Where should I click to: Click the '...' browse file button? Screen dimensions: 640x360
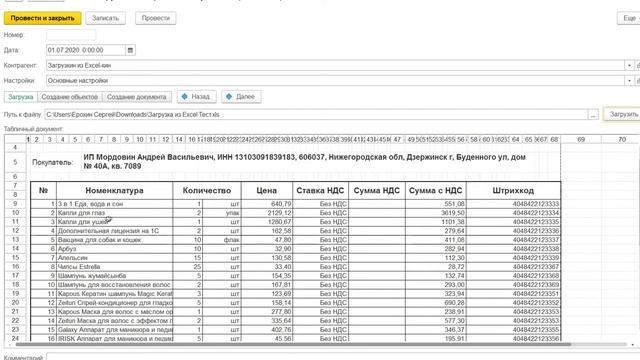pos(593,115)
